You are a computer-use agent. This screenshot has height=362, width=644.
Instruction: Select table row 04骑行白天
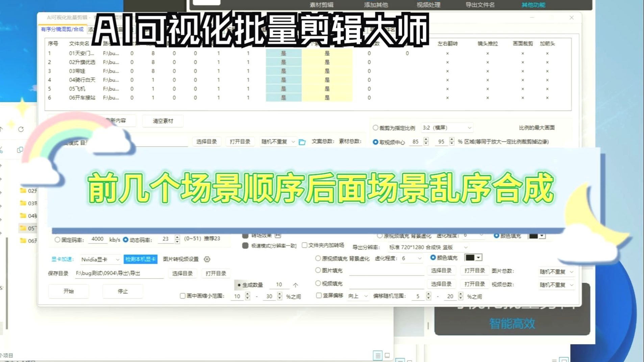307,80
